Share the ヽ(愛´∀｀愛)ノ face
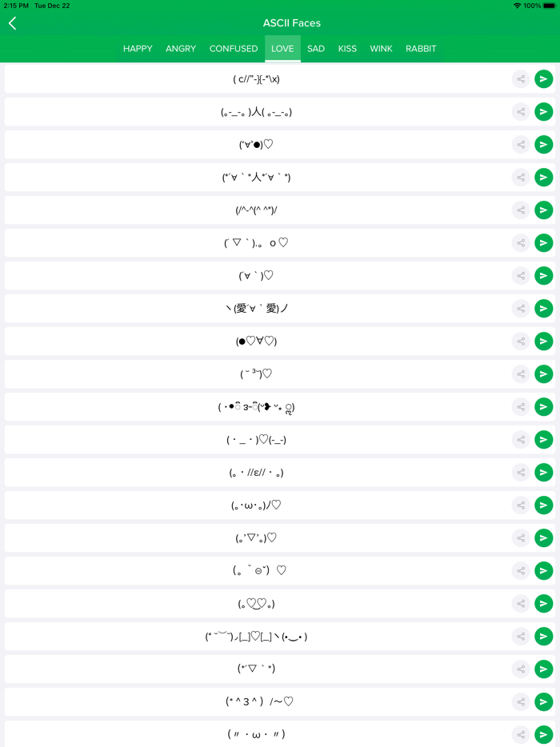Image resolution: width=560 pixels, height=747 pixels. (x=521, y=309)
